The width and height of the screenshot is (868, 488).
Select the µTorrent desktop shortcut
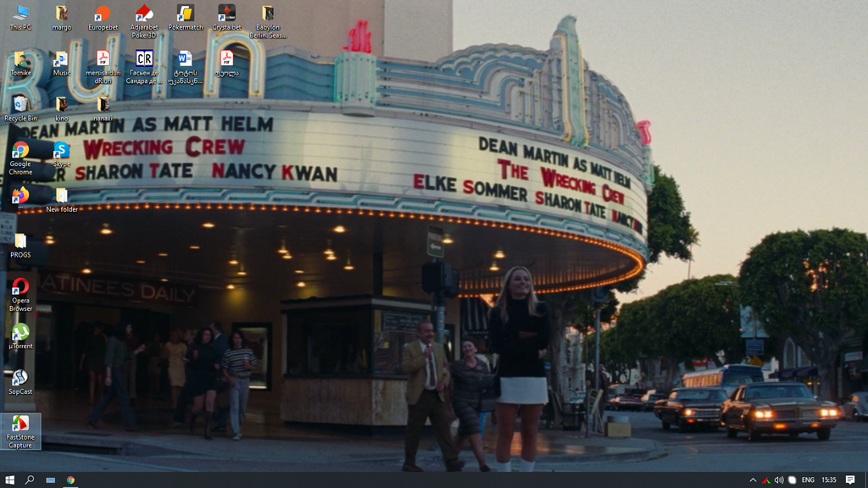click(x=20, y=336)
